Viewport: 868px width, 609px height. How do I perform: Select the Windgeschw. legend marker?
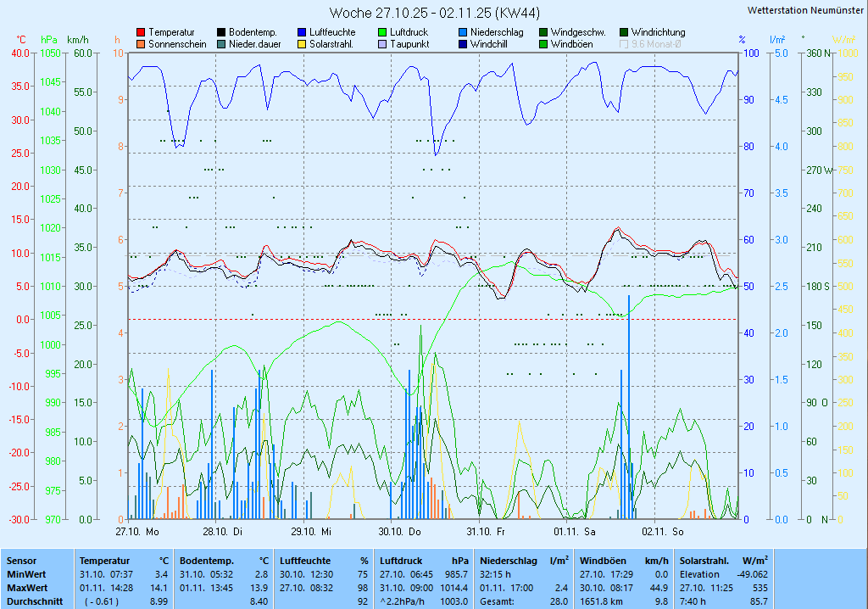[543, 32]
